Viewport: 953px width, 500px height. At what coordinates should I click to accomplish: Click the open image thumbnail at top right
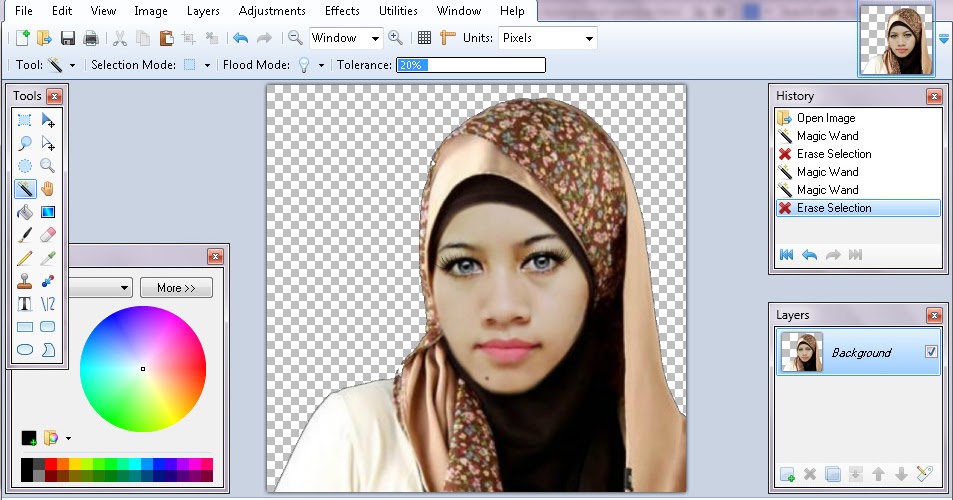(896, 39)
